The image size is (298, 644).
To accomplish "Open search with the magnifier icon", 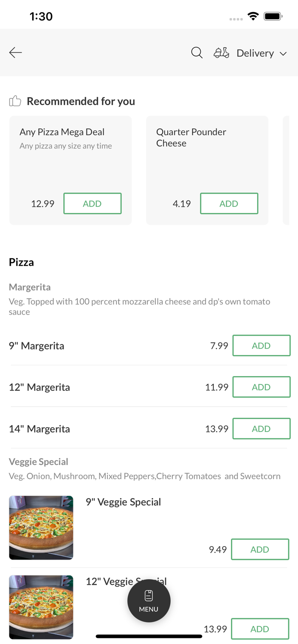I will point(197,52).
